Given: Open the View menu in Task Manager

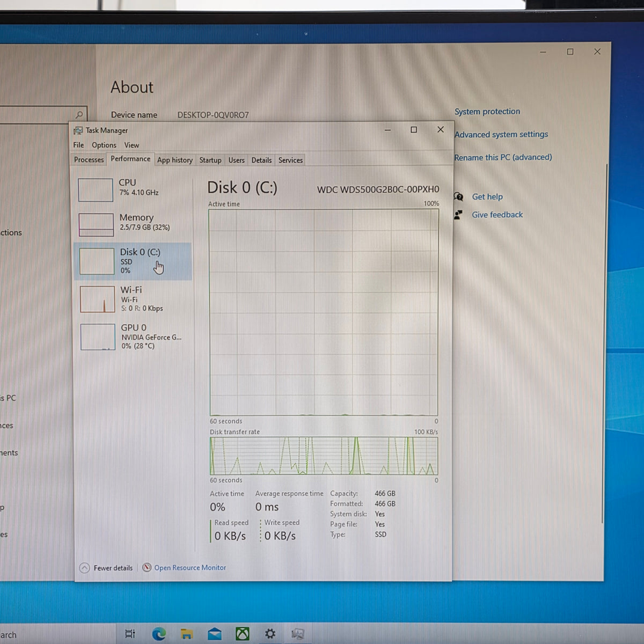Looking at the screenshot, I should [131, 145].
